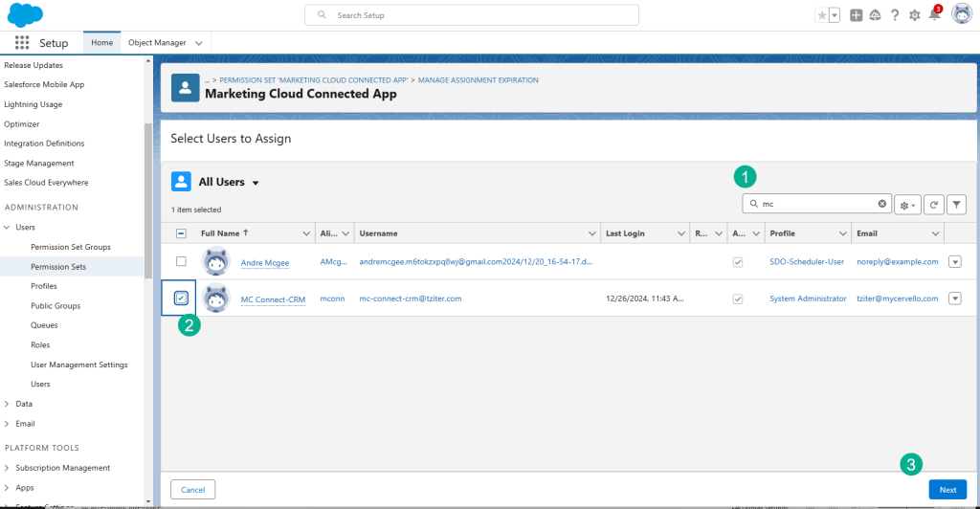The image size is (980, 509).
Task: Click the global actions plus icon
Action: pos(857,15)
